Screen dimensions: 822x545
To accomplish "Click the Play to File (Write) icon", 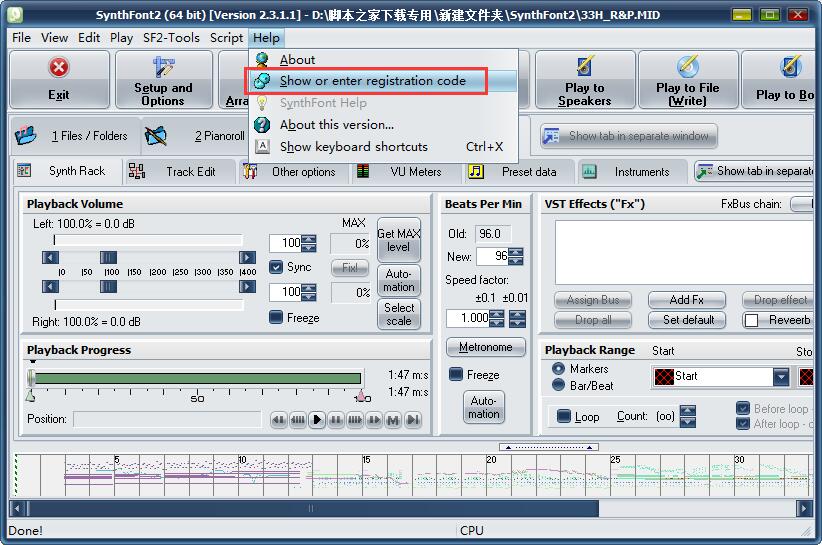I will (x=687, y=67).
